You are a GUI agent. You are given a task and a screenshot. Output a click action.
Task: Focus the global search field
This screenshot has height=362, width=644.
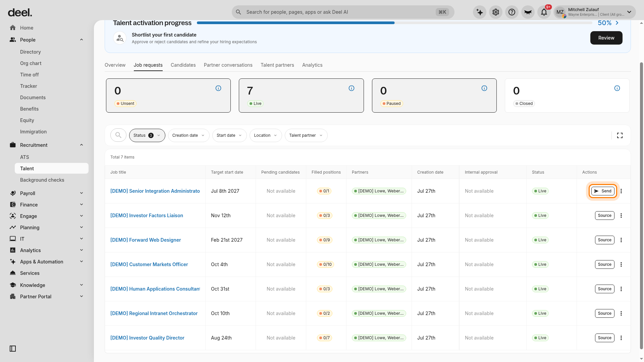click(x=343, y=12)
